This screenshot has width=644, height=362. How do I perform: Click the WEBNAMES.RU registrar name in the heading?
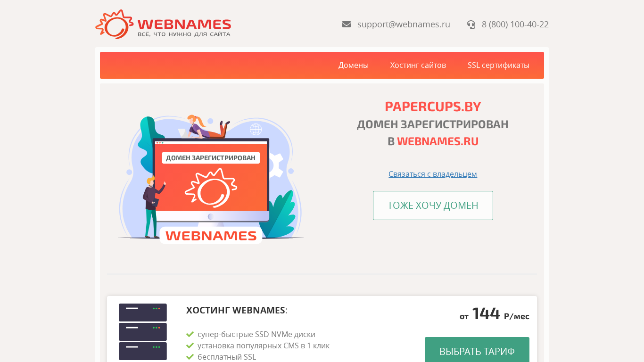(438, 141)
